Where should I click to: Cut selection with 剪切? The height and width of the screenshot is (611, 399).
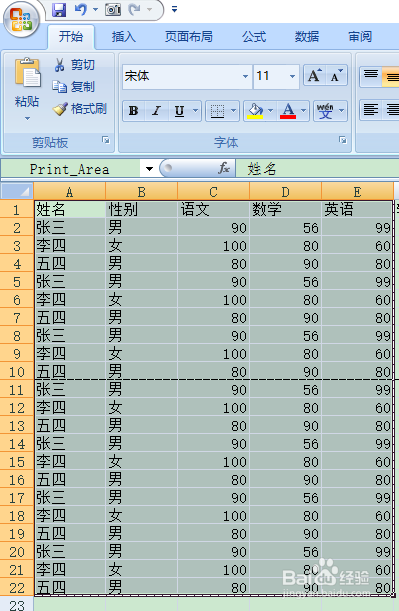[74, 65]
